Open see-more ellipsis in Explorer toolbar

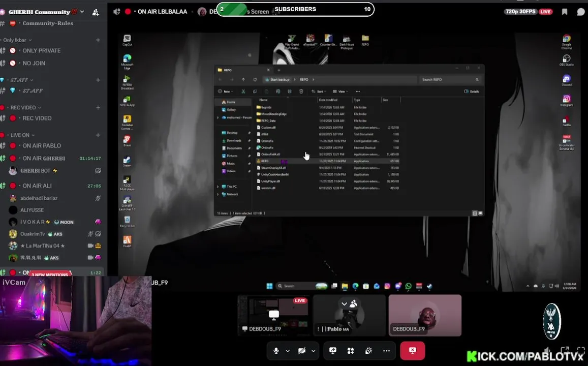pyautogui.click(x=358, y=91)
